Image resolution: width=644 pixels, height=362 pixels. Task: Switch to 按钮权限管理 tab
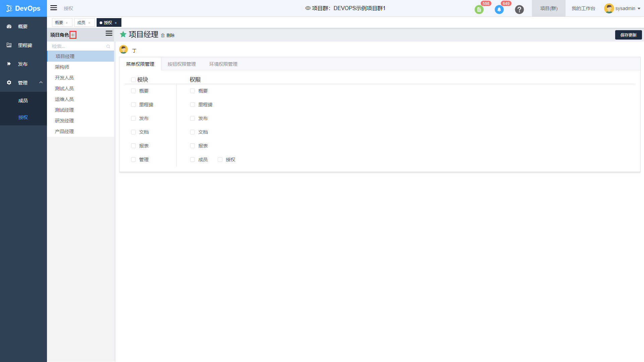point(182,64)
